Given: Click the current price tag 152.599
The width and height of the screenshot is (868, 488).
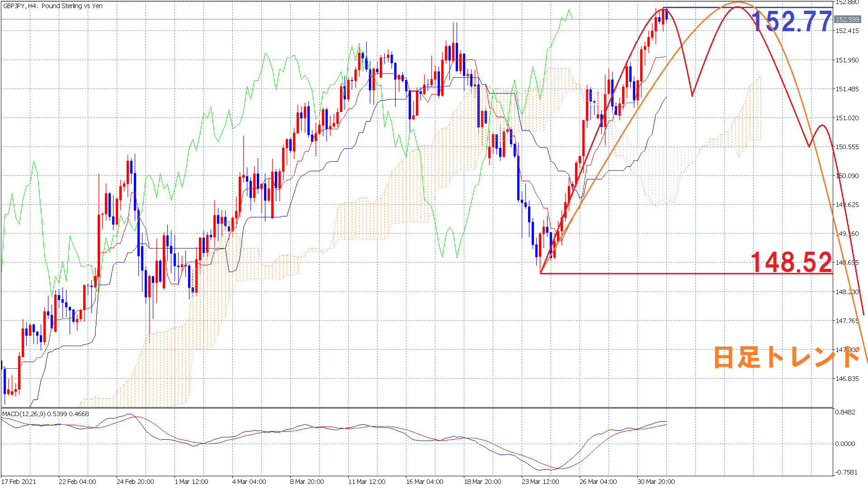Looking at the screenshot, I should point(847,19).
